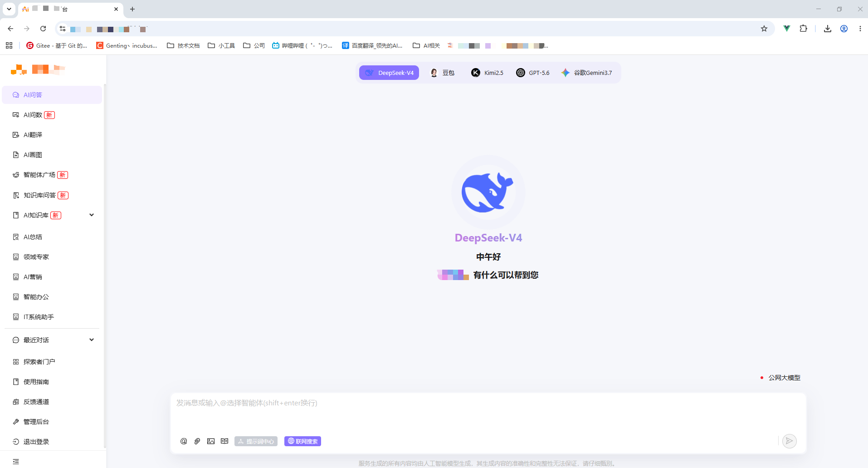Reload the current page
The image size is (868, 468).
point(43,29)
